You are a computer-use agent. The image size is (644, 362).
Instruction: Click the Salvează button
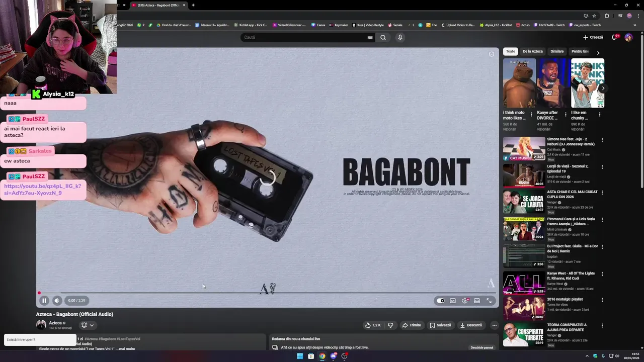coord(440,325)
